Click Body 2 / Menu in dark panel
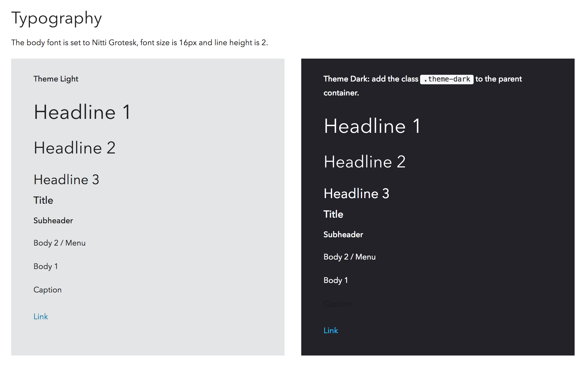This screenshot has height=365, width=588. 350,257
